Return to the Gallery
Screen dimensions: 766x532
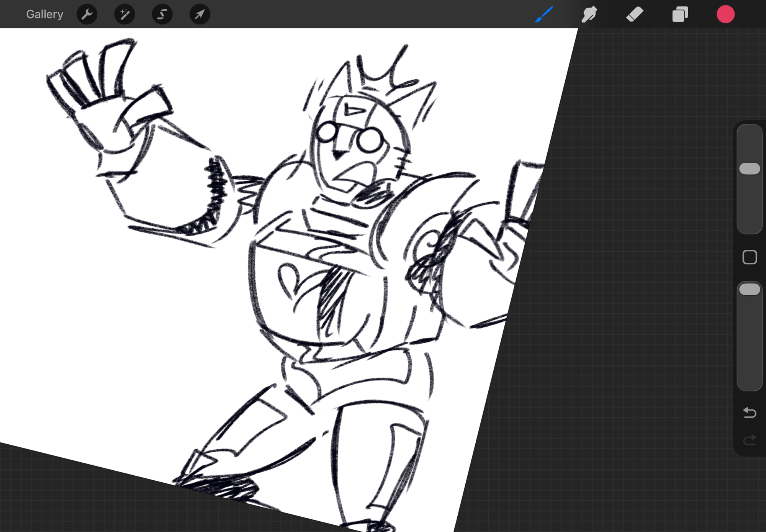point(44,15)
